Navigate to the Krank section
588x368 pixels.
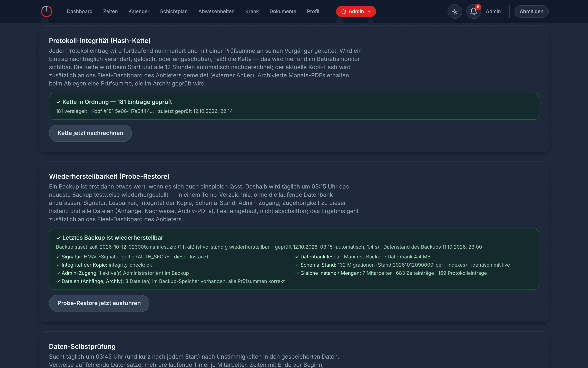(x=252, y=11)
